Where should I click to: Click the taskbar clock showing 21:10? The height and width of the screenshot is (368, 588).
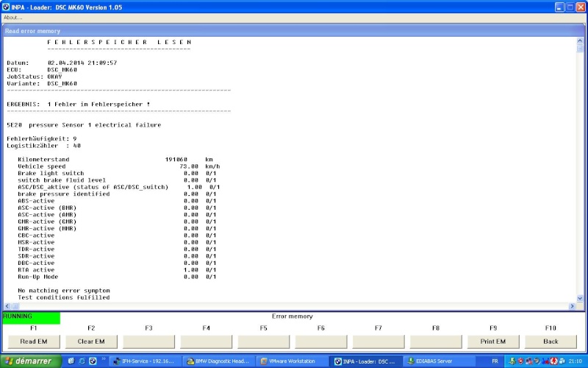point(576,361)
